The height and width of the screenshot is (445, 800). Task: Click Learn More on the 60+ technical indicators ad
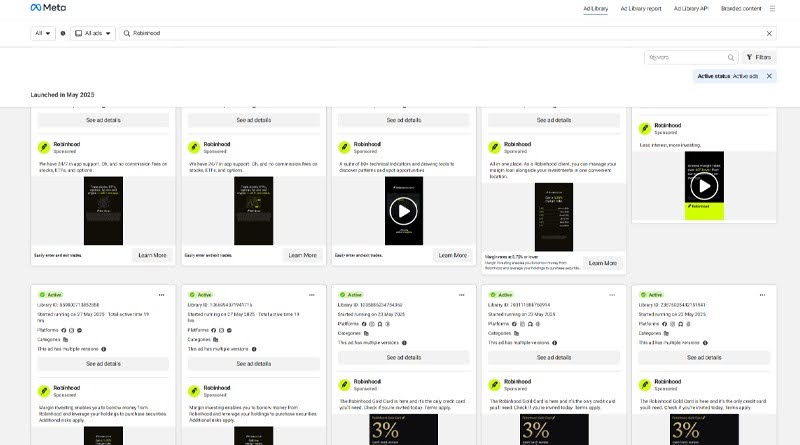[453, 255]
